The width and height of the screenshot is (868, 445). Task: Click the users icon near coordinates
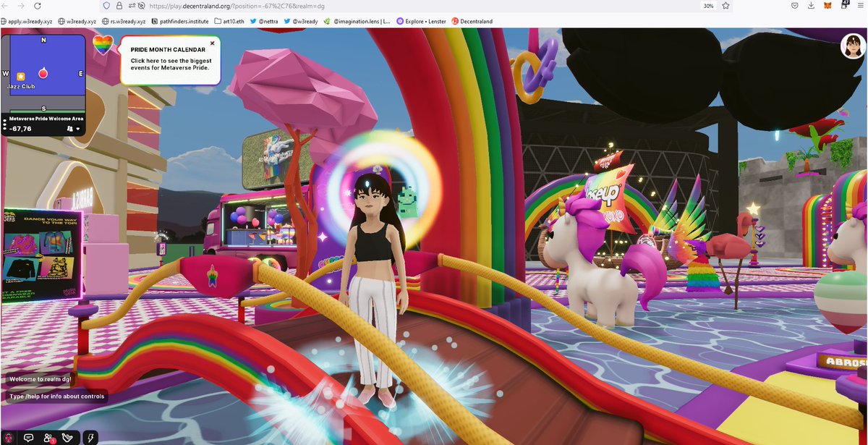point(70,128)
